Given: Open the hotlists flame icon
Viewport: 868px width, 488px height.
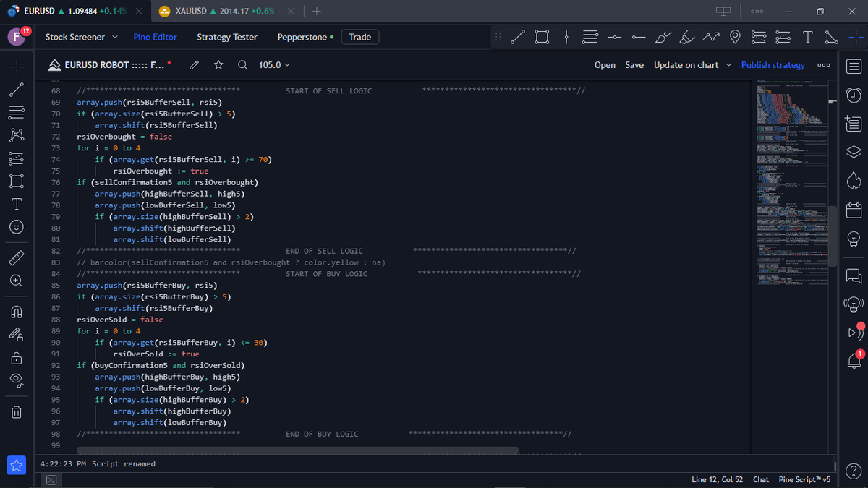Looking at the screenshot, I should pyautogui.click(x=854, y=181).
